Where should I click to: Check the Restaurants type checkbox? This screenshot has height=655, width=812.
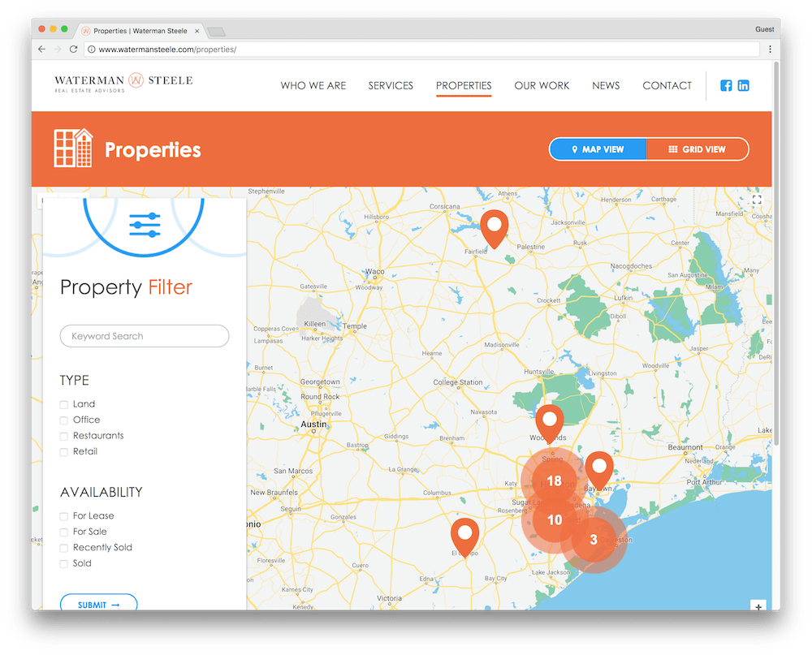pyautogui.click(x=63, y=436)
